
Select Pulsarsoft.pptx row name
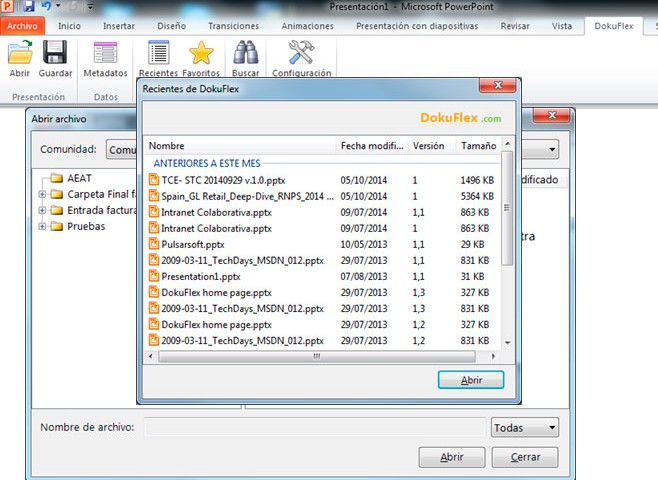click(x=193, y=244)
